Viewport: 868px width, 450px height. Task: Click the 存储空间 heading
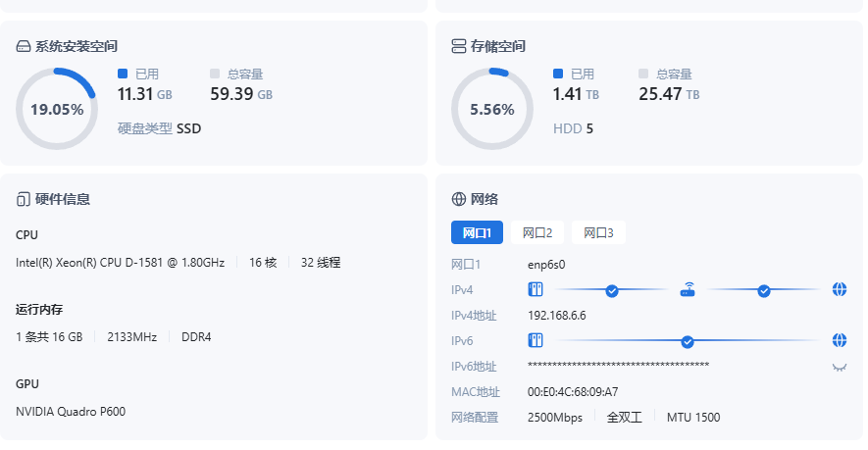[x=498, y=46]
